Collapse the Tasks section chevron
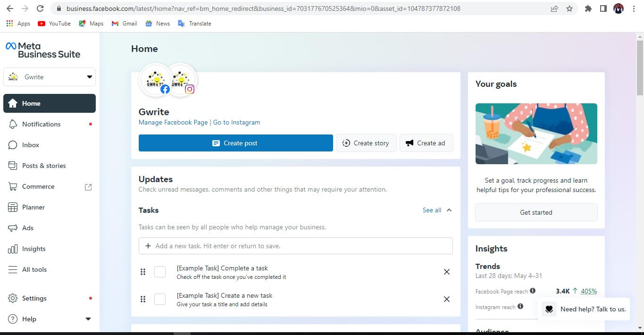 pyautogui.click(x=449, y=210)
